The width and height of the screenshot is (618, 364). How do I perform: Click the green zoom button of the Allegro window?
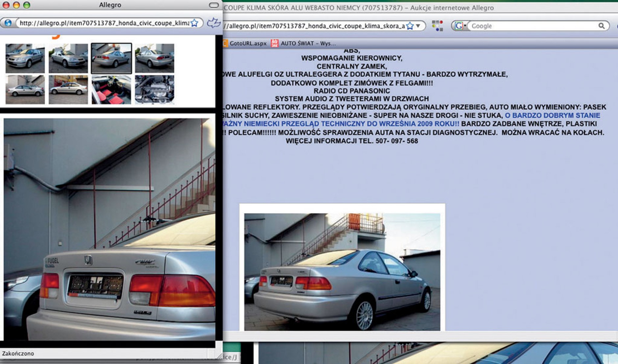click(x=27, y=5)
